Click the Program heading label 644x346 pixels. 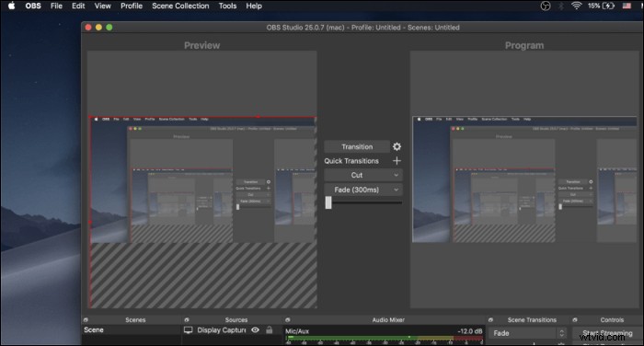point(524,45)
